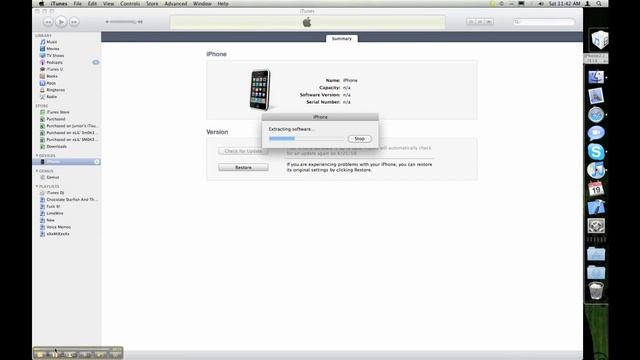Stop the software extraction
The width and height of the screenshot is (640, 360).
point(360,139)
